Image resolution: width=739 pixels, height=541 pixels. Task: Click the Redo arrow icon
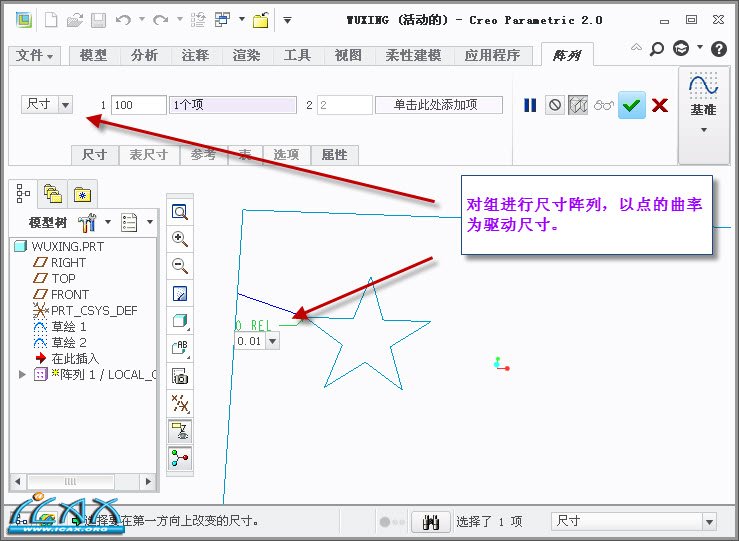(161, 20)
